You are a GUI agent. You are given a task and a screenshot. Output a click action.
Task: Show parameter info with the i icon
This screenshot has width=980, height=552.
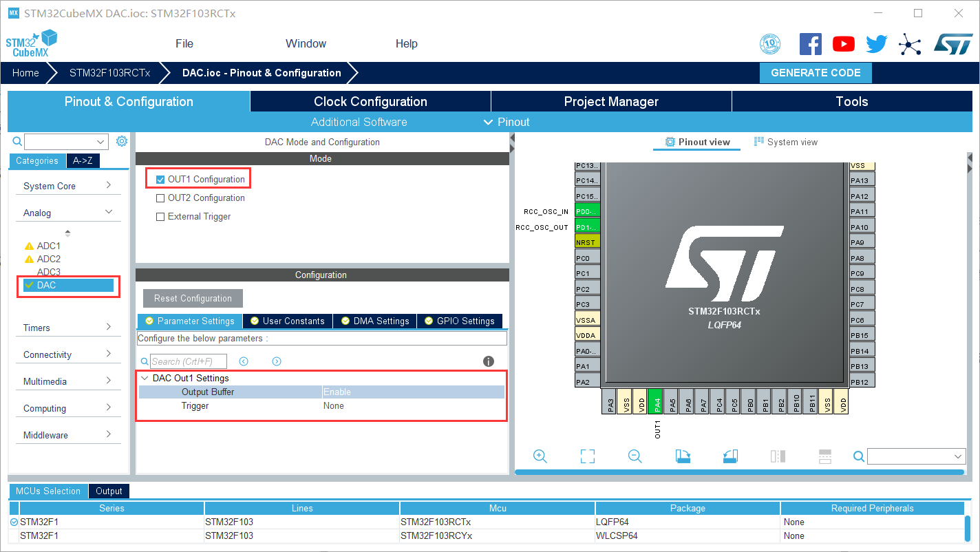(x=489, y=361)
